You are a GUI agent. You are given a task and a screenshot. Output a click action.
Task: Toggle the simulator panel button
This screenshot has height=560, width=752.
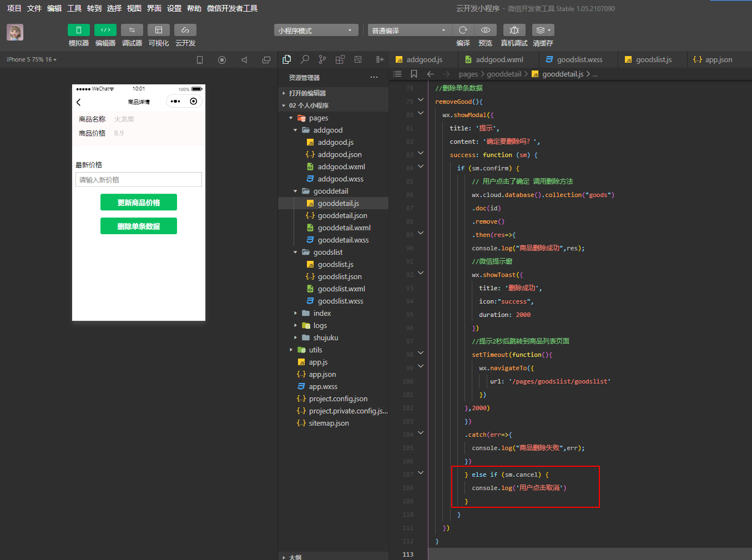coord(79,30)
